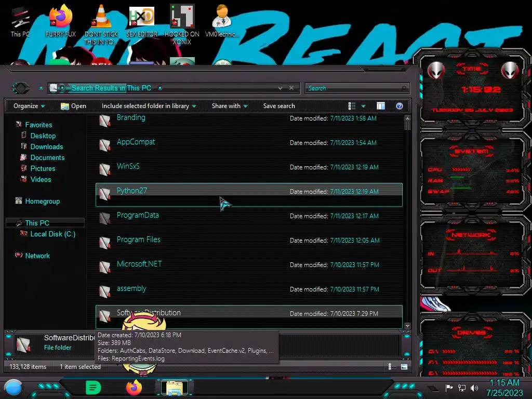The image size is (532, 399).
Task: Open the VMOTechnic desktop shortcut
Action: pyautogui.click(x=222, y=21)
